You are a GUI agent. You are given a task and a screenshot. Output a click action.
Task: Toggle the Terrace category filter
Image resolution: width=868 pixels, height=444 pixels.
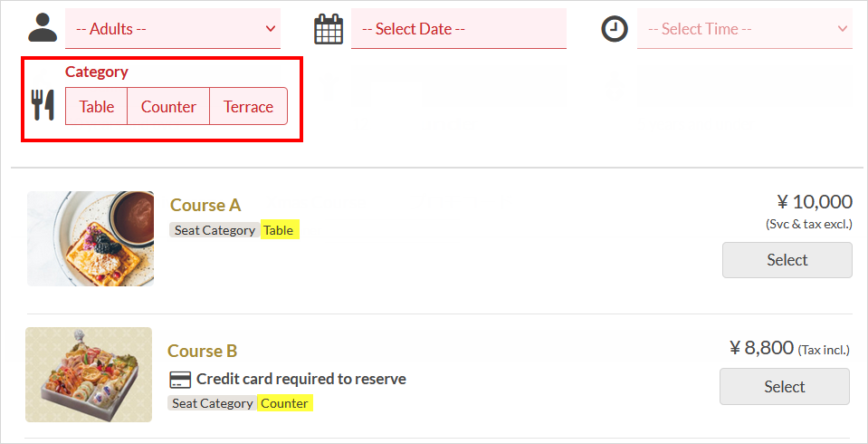point(248,106)
